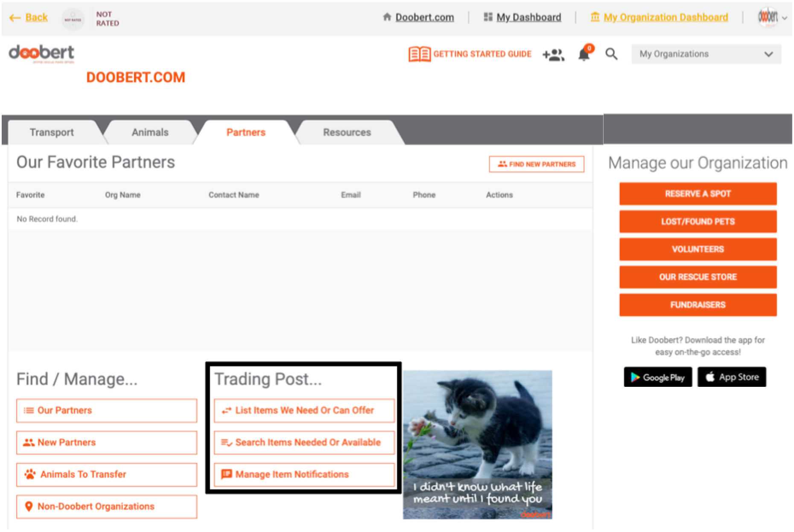Viewport: 794px width, 532px height.
Task: Click the DOOBERT.COM organization title
Action: [x=136, y=77]
